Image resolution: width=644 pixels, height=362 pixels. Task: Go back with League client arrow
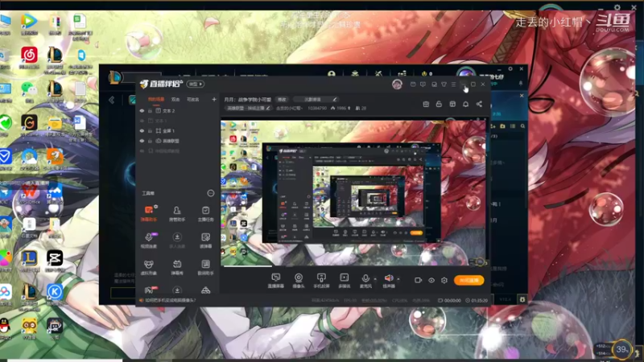[x=112, y=100]
